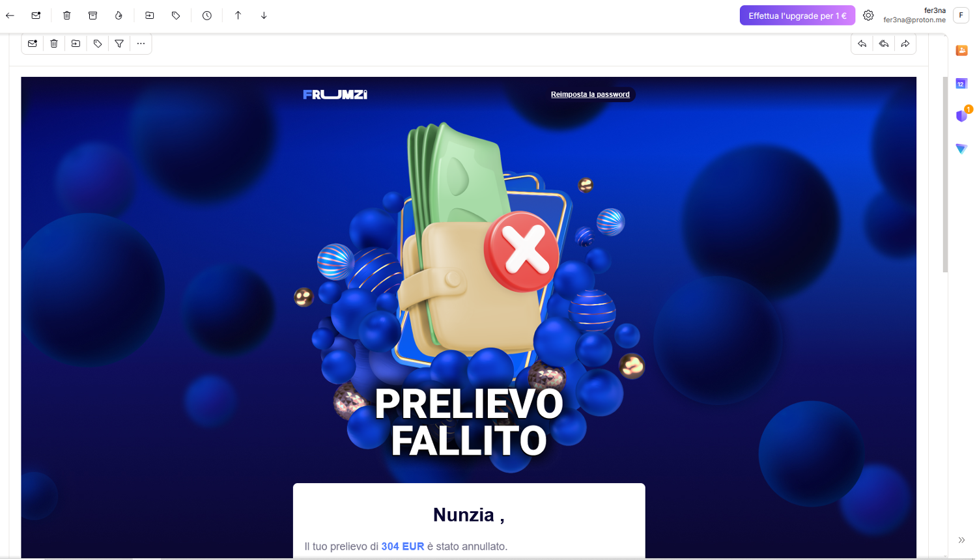Mark message as spam with fire icon

[119, 15]
